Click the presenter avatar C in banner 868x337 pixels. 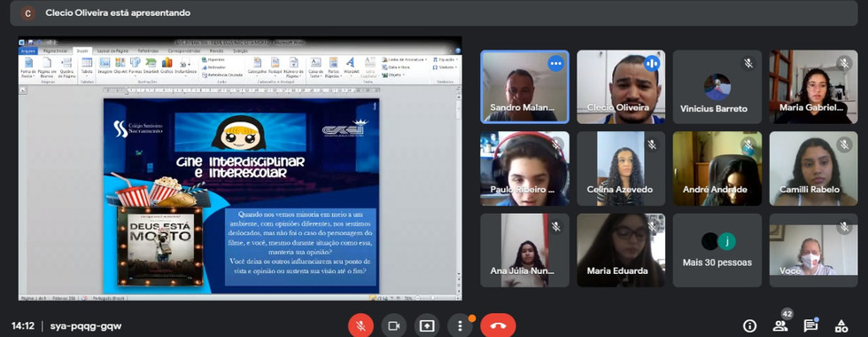[x=27, y=12]
